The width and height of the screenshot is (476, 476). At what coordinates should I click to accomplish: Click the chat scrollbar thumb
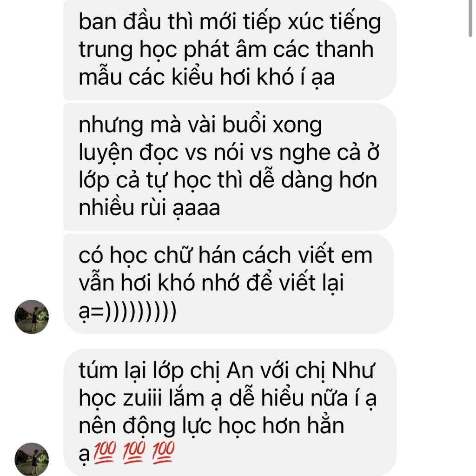(470, 18)
